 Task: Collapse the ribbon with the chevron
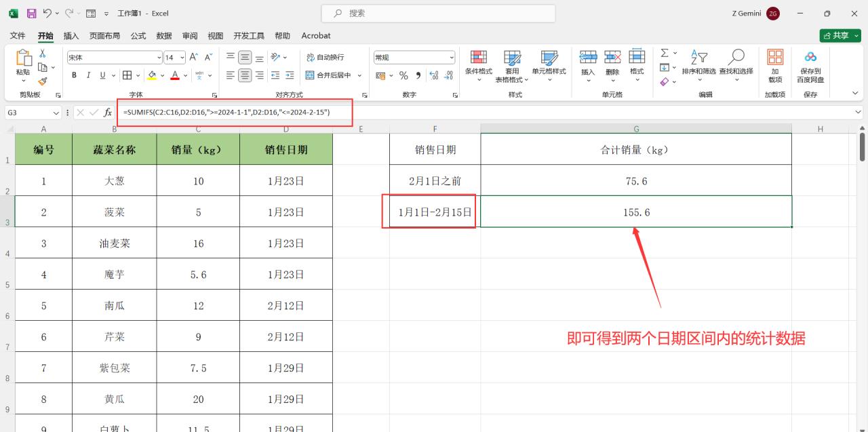854,93
